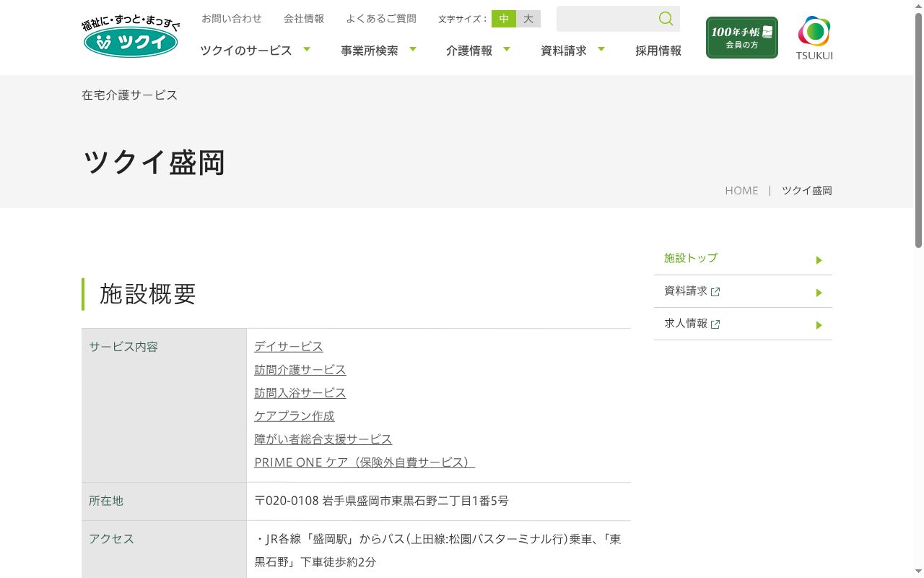Open the 訪問介護サービス link
Viewport: 924px width, 578px height.
(300, 370)
